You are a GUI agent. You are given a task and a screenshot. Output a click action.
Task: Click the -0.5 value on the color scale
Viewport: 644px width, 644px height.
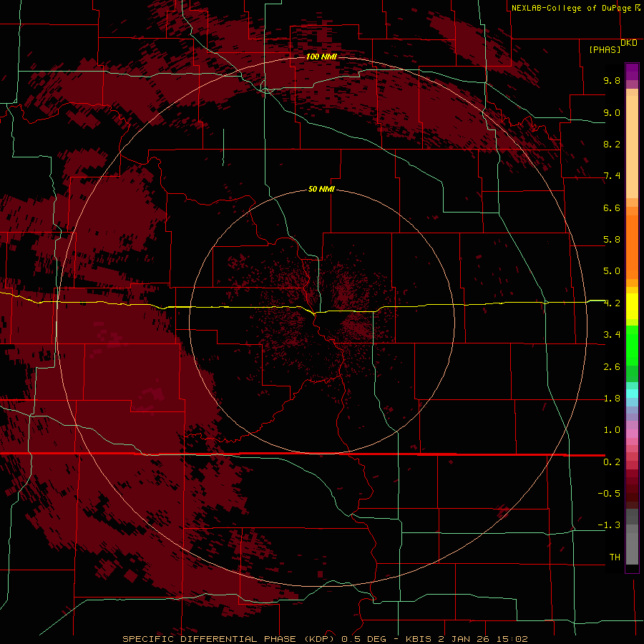coord(609,494)
